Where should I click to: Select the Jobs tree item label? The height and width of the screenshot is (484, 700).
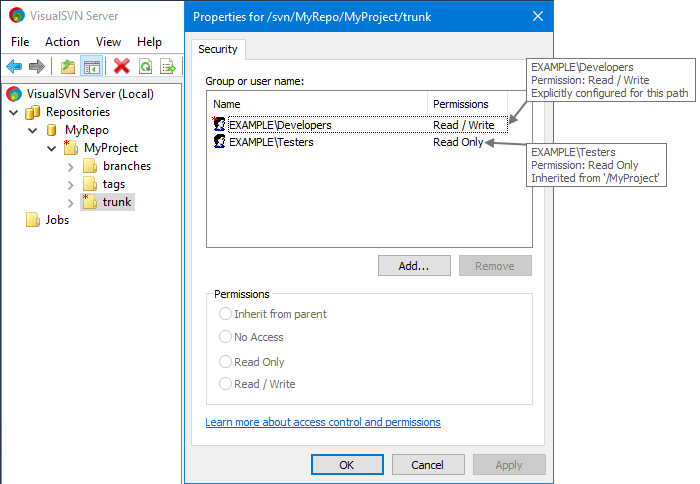click(57, 220)
